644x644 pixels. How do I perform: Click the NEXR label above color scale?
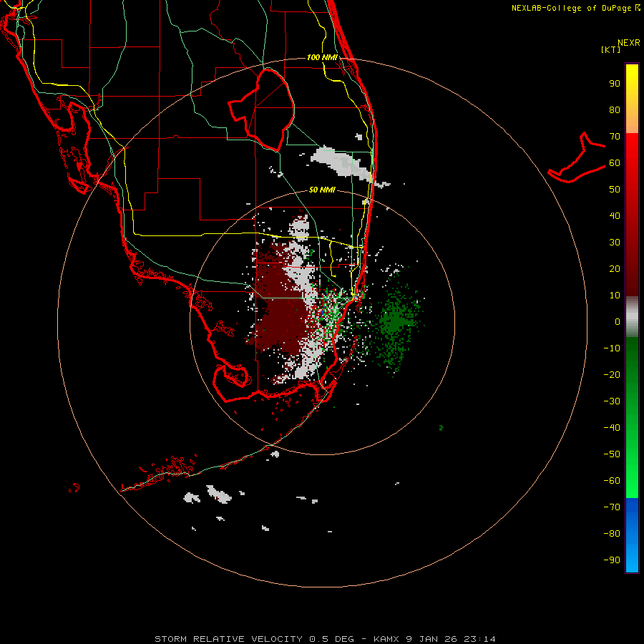click(628, 43)
